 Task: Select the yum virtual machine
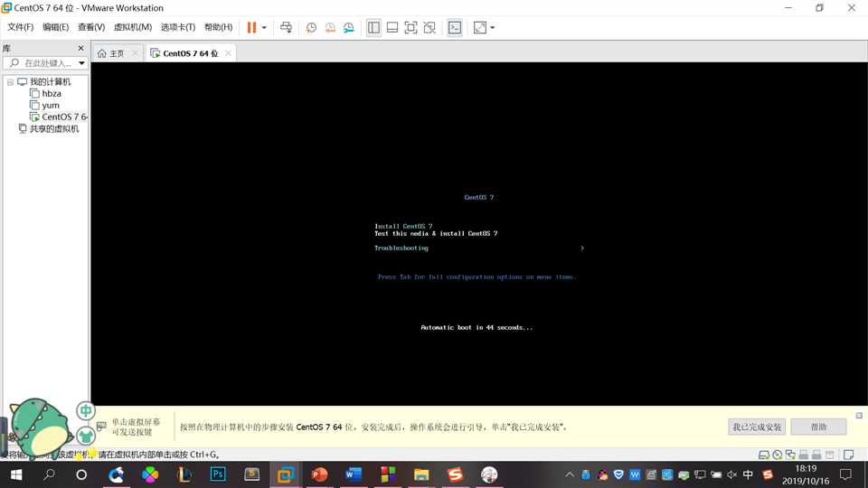(x=51, y=105)
